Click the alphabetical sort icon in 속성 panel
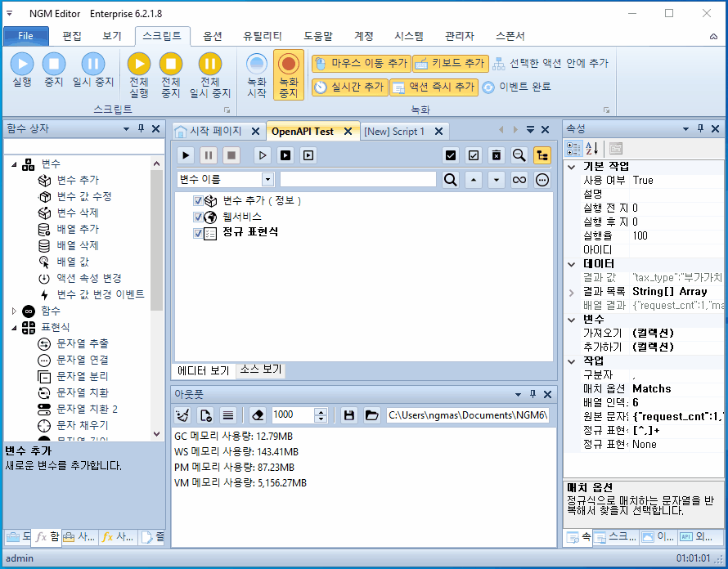This screenshot has height=569, width=728. 591,149
